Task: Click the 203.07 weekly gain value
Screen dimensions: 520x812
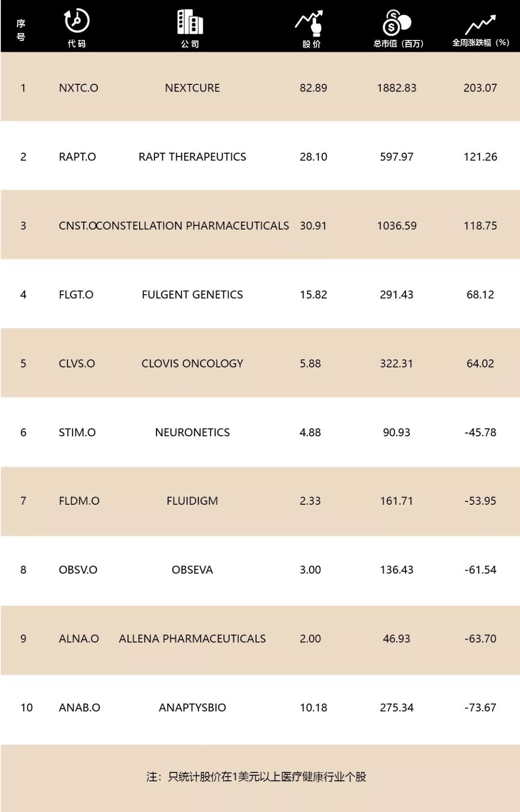Action: pyautogui.click(x=480, y=88)
